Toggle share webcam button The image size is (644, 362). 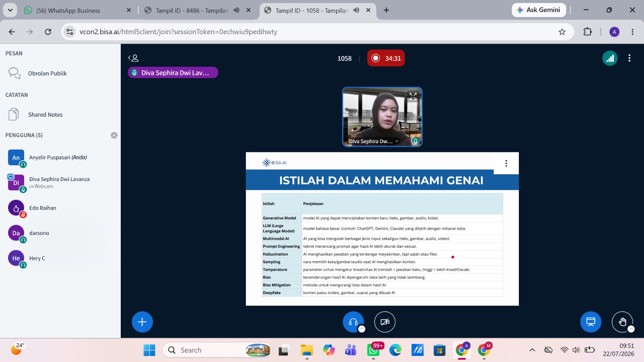(385, 322)
